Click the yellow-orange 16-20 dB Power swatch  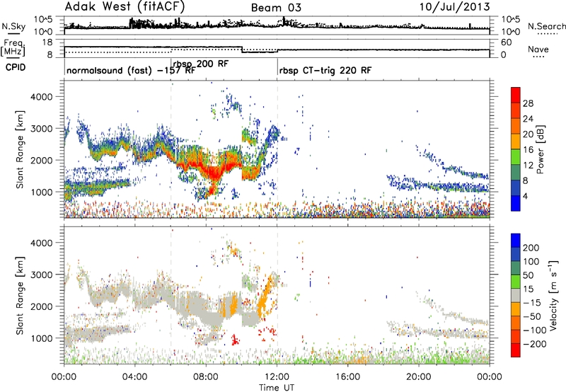(x=516, y=141)
